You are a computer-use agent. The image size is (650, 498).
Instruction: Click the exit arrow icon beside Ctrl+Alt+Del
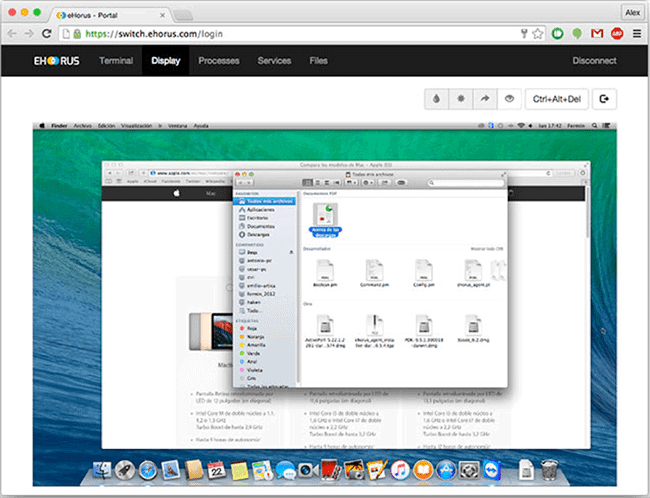tap(604, 99)
